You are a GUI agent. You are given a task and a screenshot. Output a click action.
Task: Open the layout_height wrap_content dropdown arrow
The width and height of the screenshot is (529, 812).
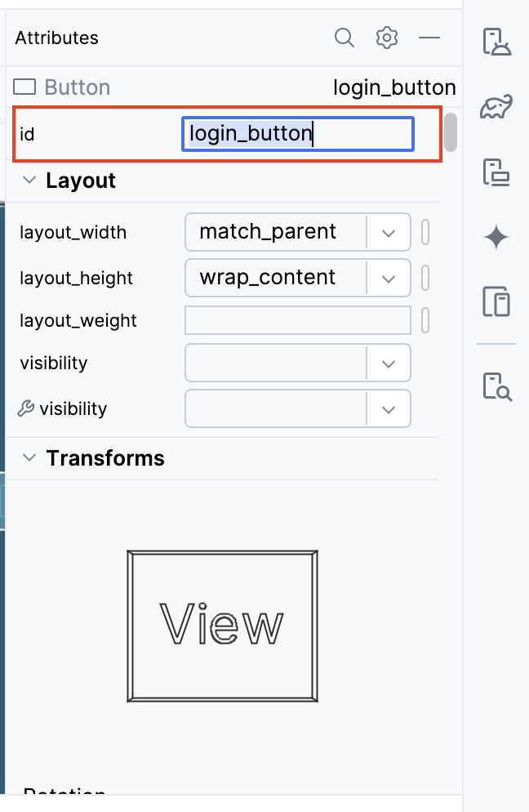click(x=389, y=278)
